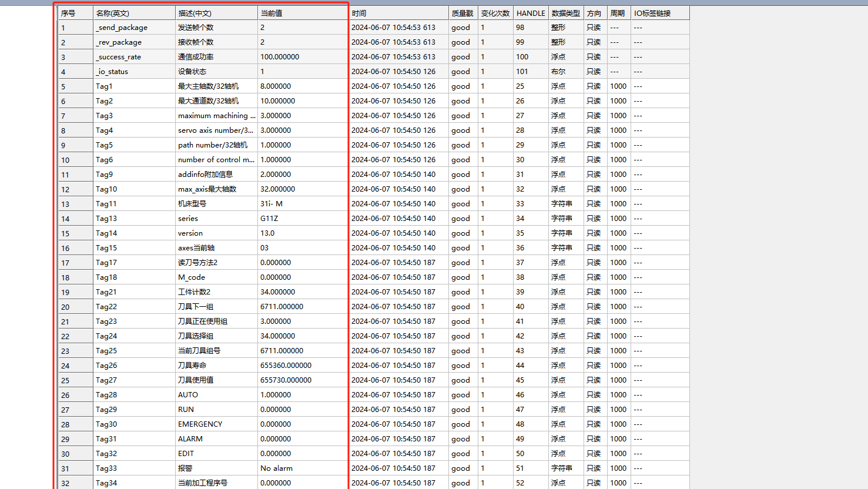The image size is (868, 489).
Task: Click the number of control description
Action: (x=216, y=160)
